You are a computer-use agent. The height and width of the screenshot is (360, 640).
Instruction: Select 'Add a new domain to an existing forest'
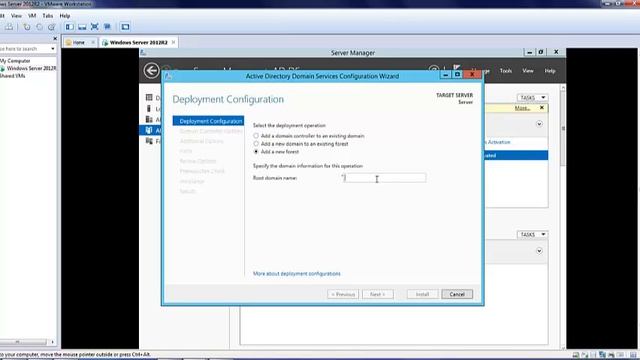(x=256, y=144)
